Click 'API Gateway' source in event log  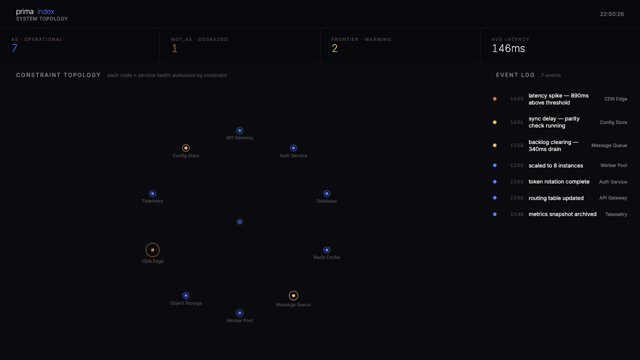coord(613,198)
